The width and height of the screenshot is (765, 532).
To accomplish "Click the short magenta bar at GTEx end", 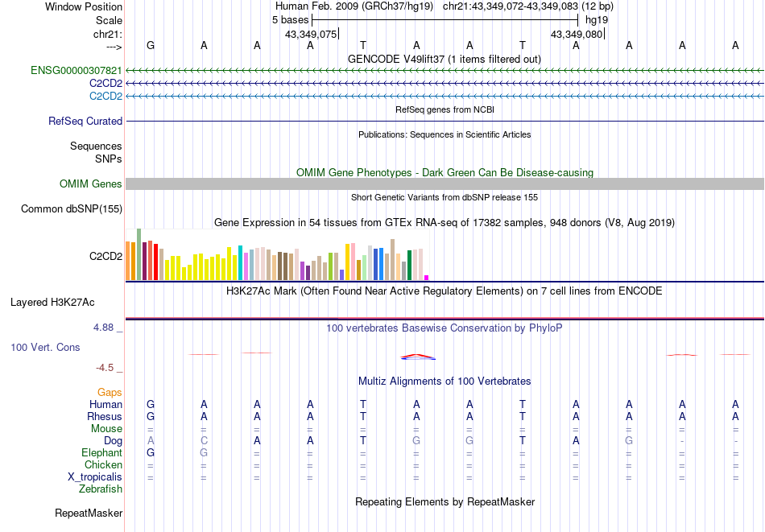I will click(427, 278).
